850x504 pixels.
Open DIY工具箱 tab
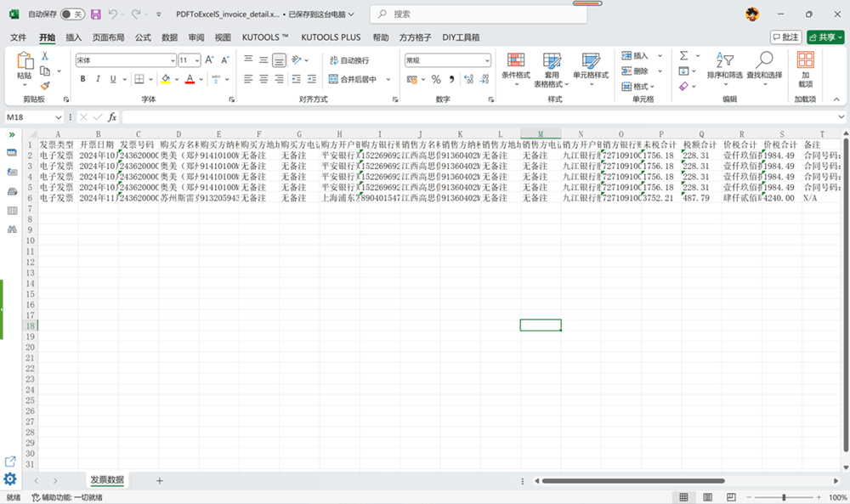pos(461,37)
